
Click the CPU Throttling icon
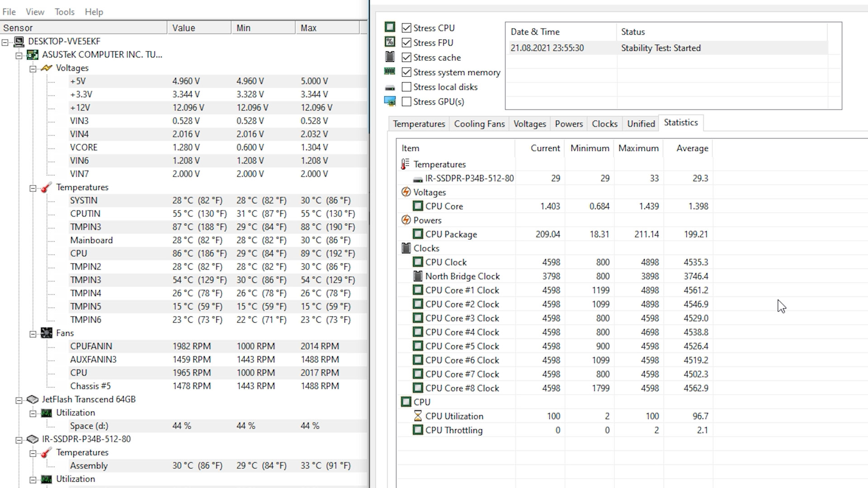click(x=418, y=430)
